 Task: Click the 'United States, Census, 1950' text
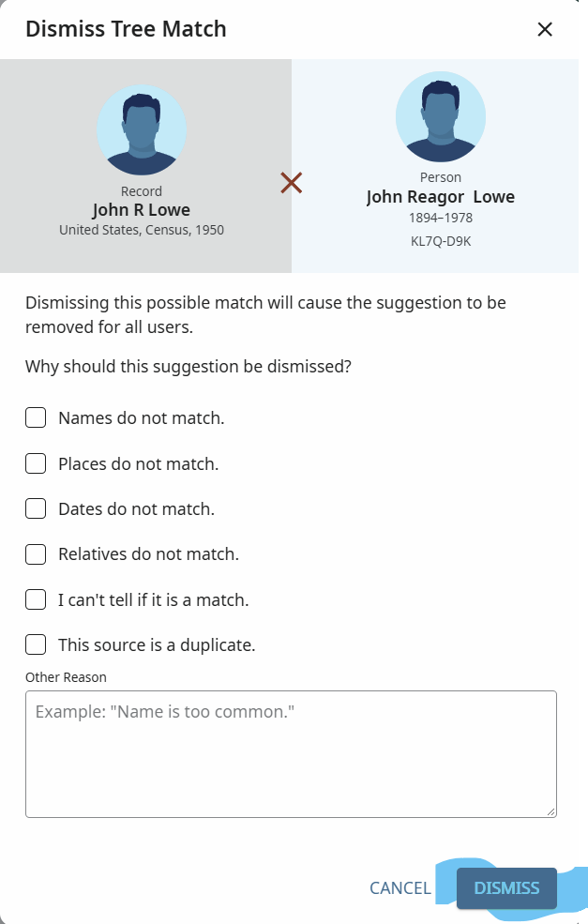click(x=142, y=230)
